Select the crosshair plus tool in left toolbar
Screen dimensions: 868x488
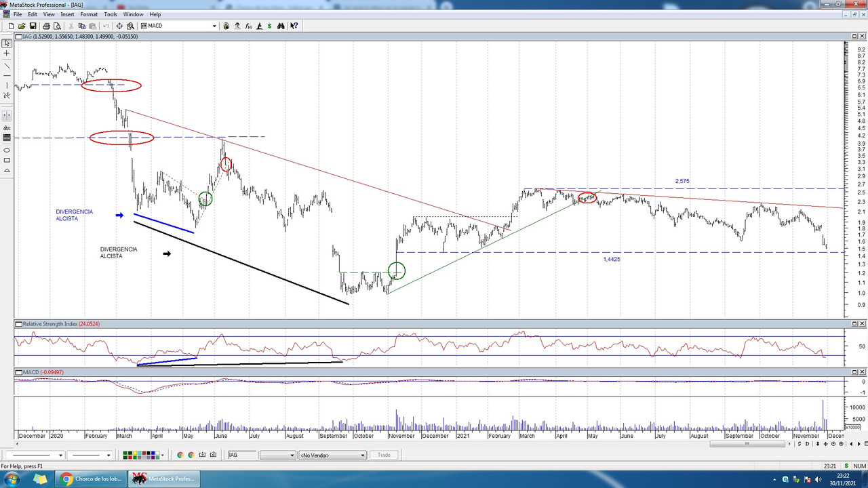coord(7,53)
